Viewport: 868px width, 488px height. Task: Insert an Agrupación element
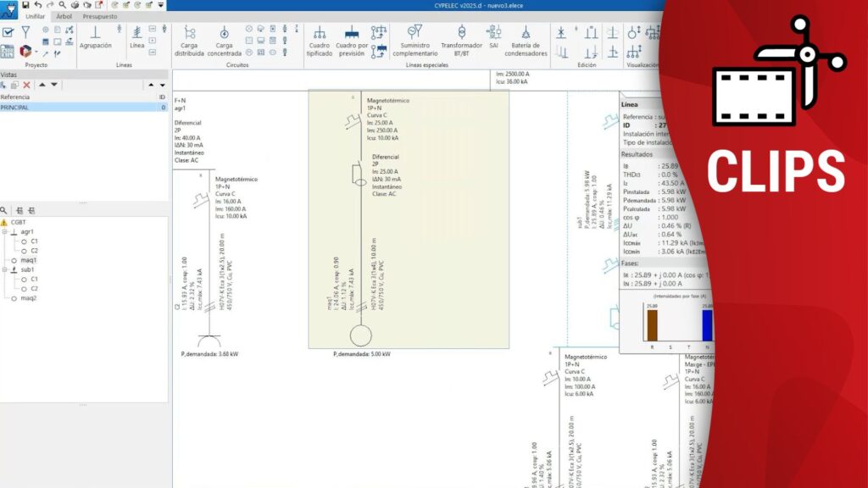click(x=95, y=36)
